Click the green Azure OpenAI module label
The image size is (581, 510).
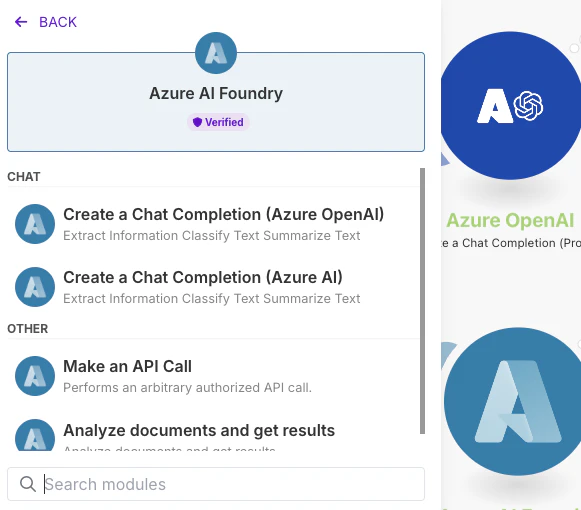click(x=510, y=221)
